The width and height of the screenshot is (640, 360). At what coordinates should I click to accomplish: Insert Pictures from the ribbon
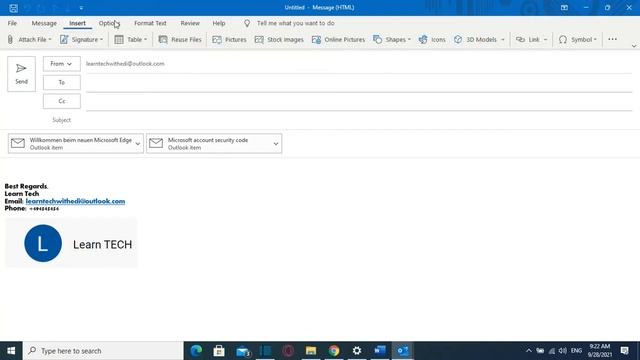coord(229,40)
